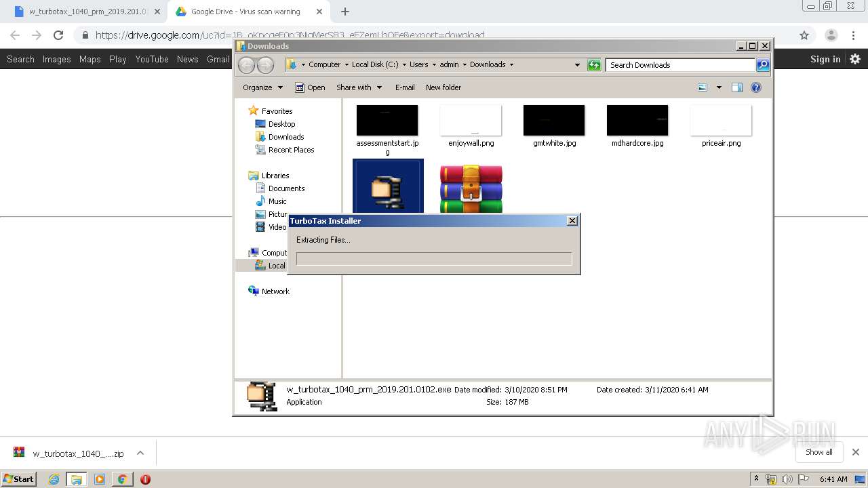Click Sign in on Google bar
868x488 pixels.
(825, 59)
